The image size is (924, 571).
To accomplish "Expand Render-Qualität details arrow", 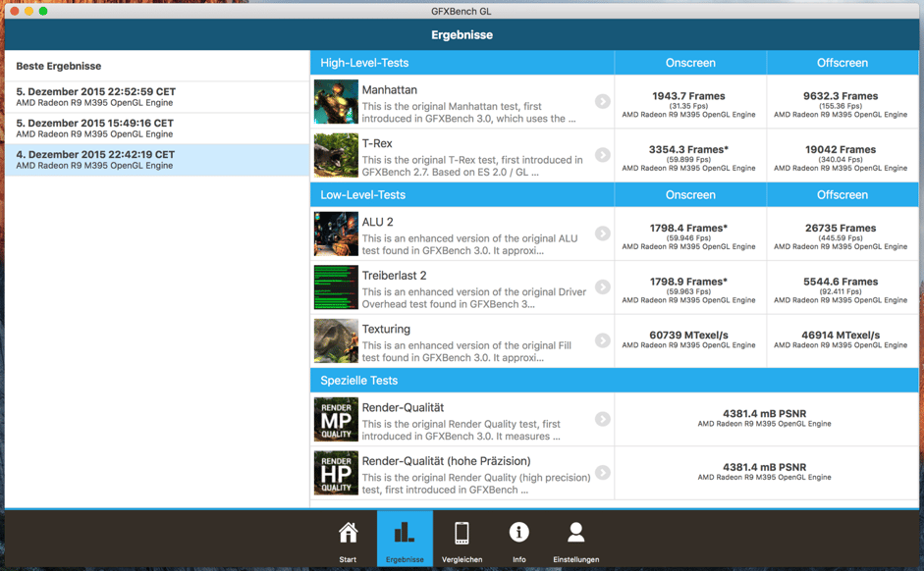I will coord(602,419).
